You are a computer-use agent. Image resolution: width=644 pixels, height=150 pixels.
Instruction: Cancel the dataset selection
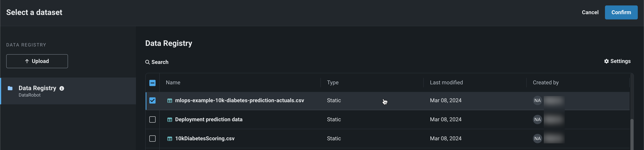click(590, 12)
